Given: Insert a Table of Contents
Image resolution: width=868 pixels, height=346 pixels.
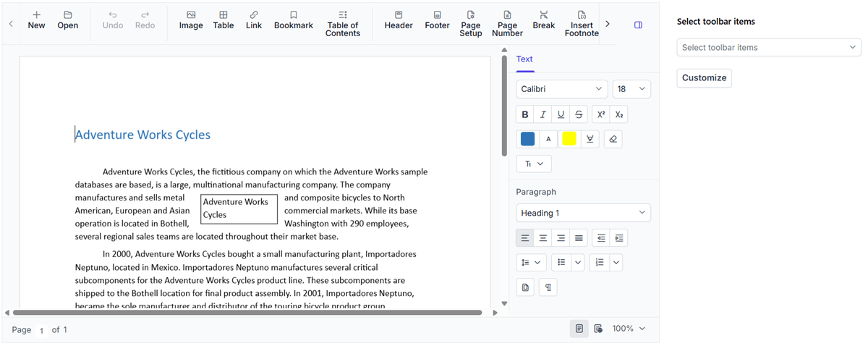Looking at the screenshot, I should (343, 24).
